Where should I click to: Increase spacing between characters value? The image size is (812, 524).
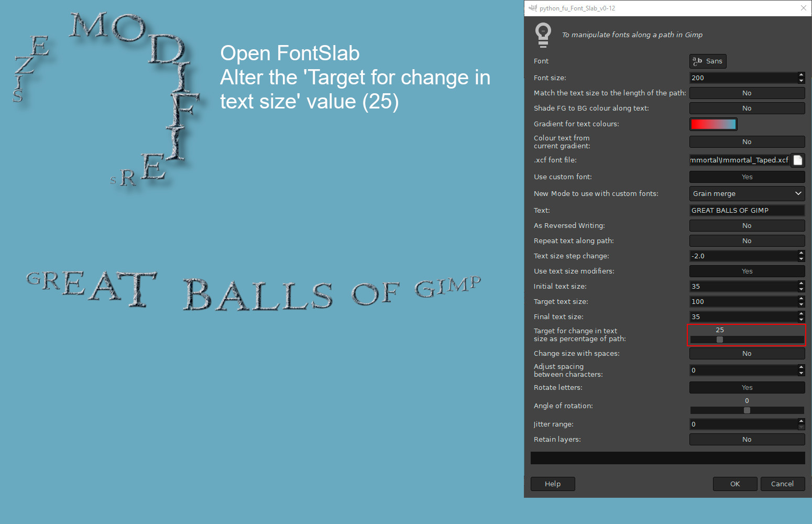point(801,367)
